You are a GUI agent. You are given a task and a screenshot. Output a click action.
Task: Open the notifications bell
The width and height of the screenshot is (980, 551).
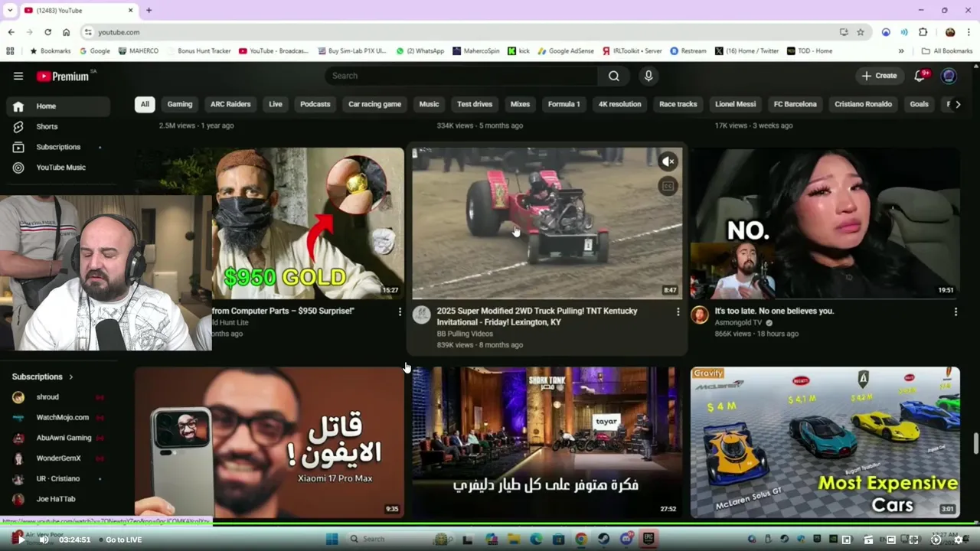[x=921, y=76]
